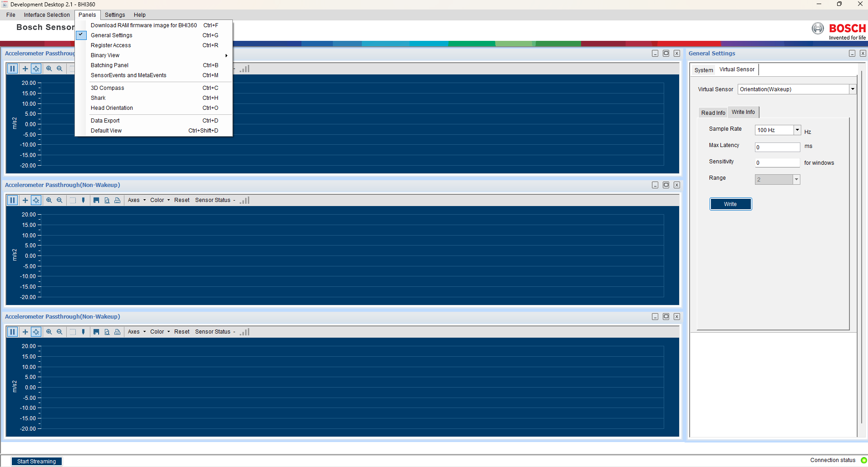Open the Interface Selection menu
Image resolution: width=868 pixels, height=467 pixels.
coord(47,15)
